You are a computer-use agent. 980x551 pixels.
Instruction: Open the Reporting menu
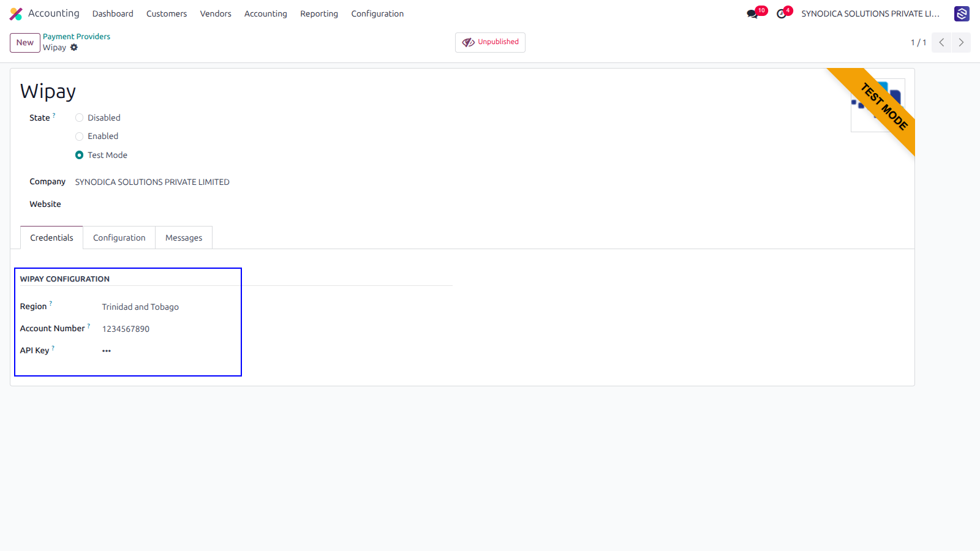coord(319,13)
